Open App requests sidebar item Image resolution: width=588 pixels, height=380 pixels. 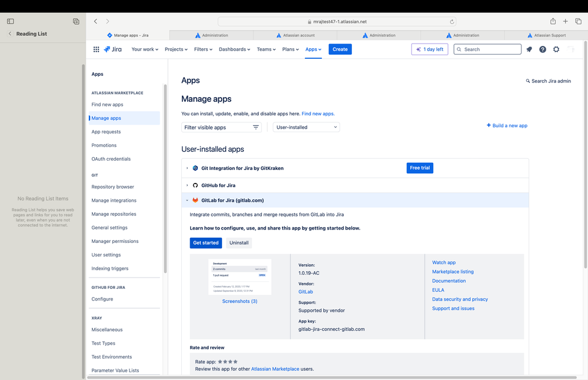[x=106, y=132]
